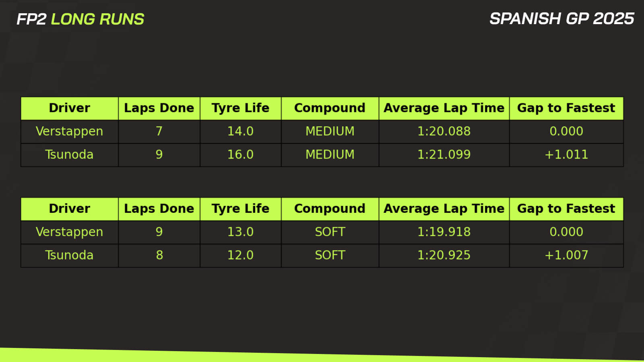Select Verstappen in the MEDIUM table
This screenshot has height=362, width=644.
point(69,132)
